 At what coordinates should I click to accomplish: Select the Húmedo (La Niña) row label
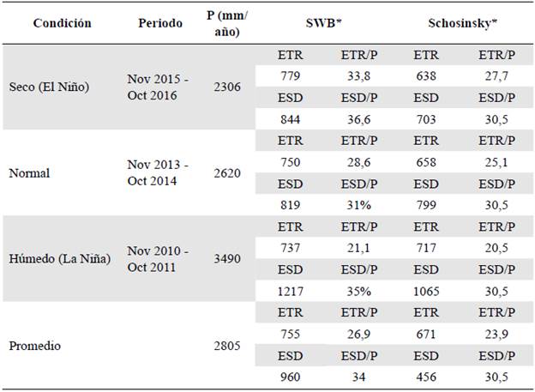point(62,258)
